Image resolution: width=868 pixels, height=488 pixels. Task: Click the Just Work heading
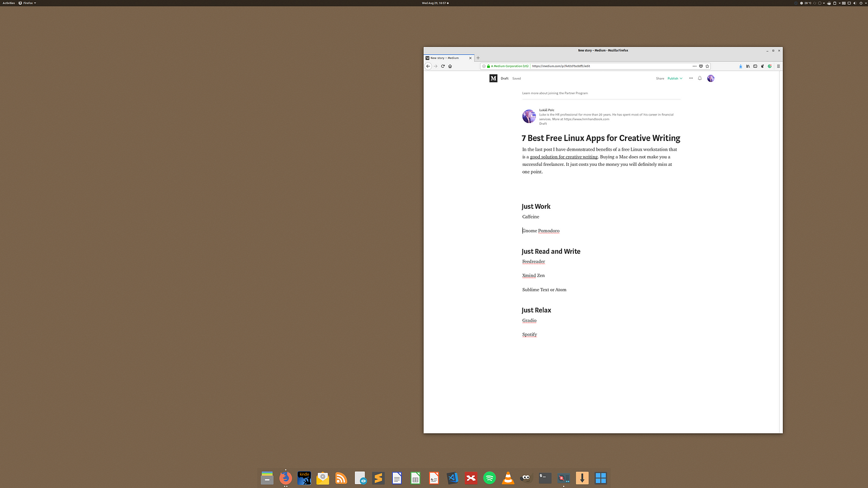(536, 207)
